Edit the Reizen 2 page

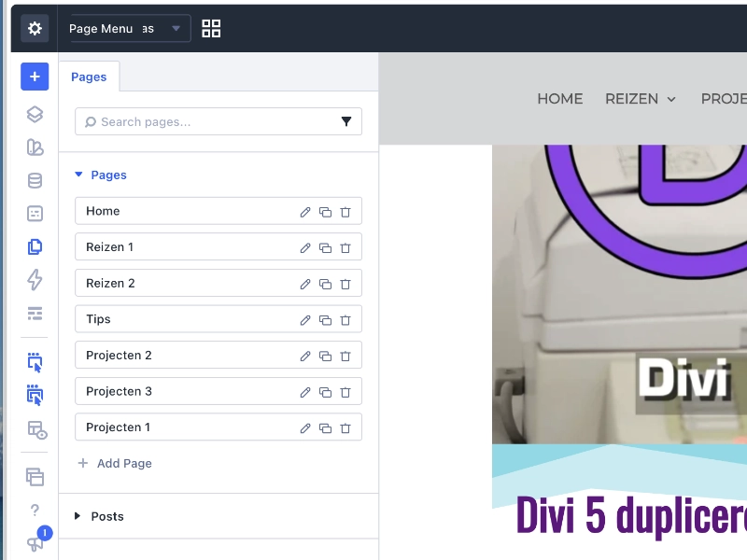click(305, 284)
